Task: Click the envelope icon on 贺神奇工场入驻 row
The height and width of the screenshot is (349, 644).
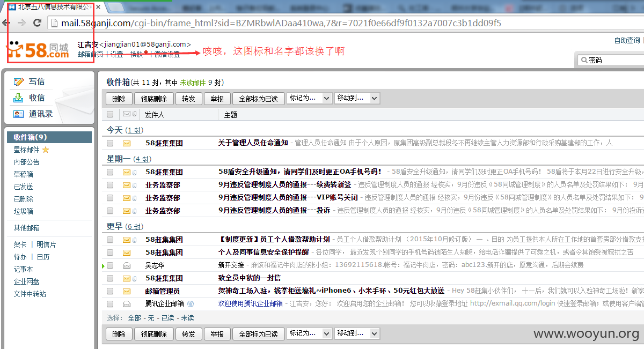Action: click(x=127, y=291)
